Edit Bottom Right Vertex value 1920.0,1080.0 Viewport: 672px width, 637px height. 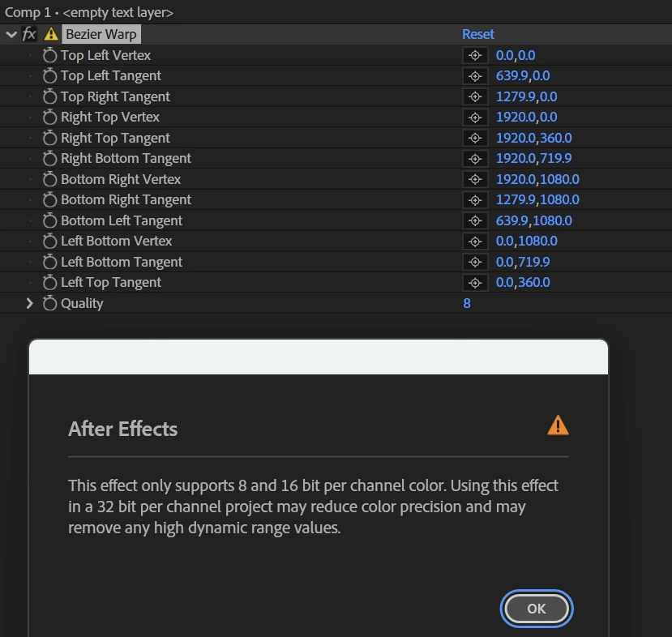click(537, 179)
